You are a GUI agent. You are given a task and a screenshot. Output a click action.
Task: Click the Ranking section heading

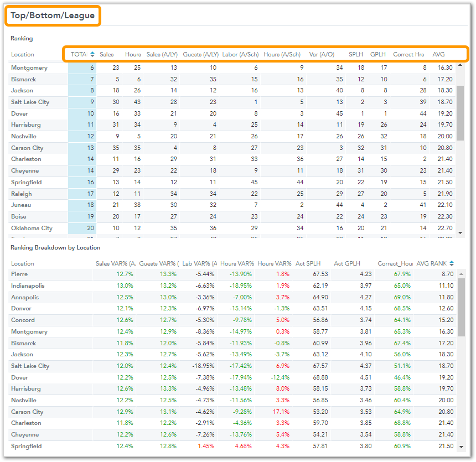click(20, 39)
